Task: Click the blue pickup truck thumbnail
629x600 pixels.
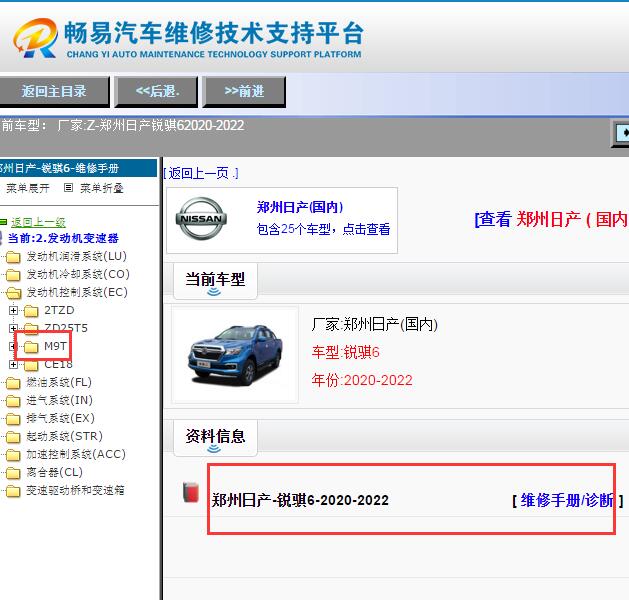Action: pos(235,355)
